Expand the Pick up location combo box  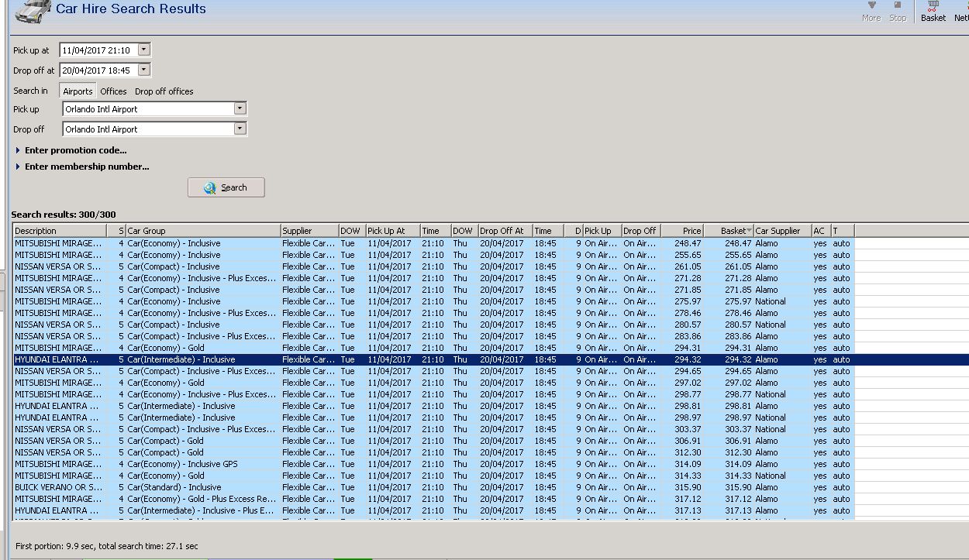tap(240, 109)
